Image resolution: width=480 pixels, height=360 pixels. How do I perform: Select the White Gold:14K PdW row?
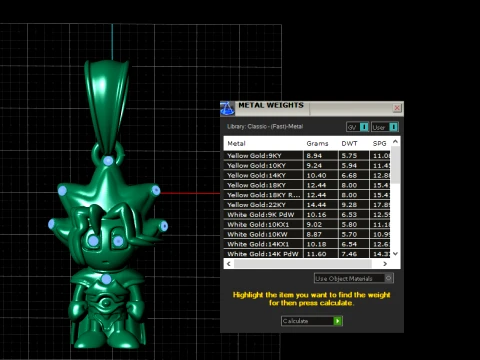point(307,254)
